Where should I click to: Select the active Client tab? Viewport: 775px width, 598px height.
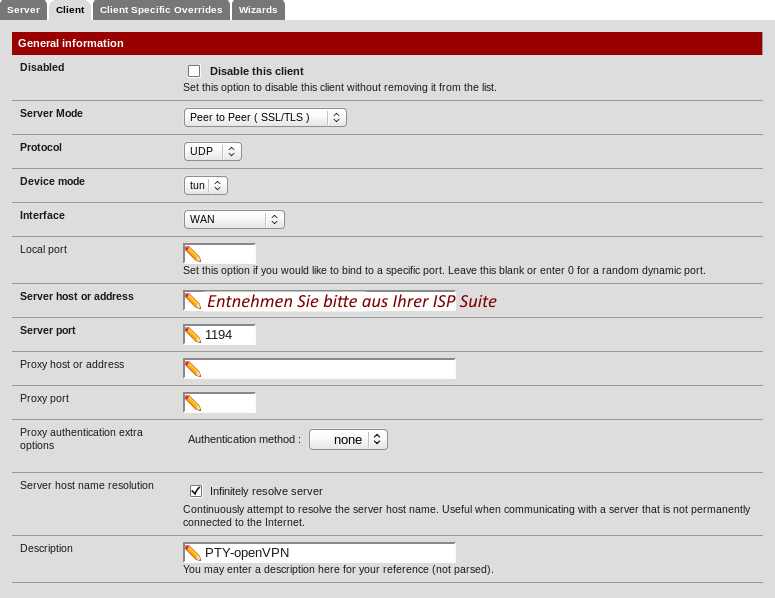click(x=70, y=10)
